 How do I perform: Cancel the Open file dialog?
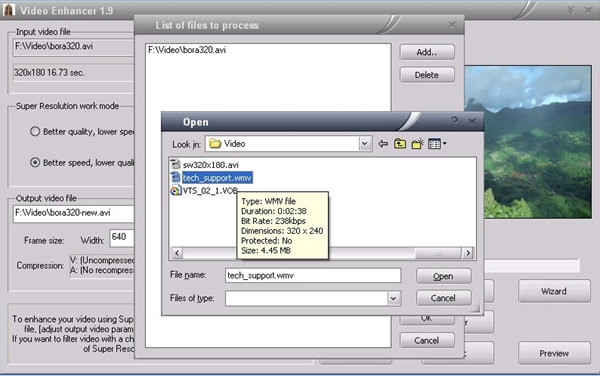[443, 298]
